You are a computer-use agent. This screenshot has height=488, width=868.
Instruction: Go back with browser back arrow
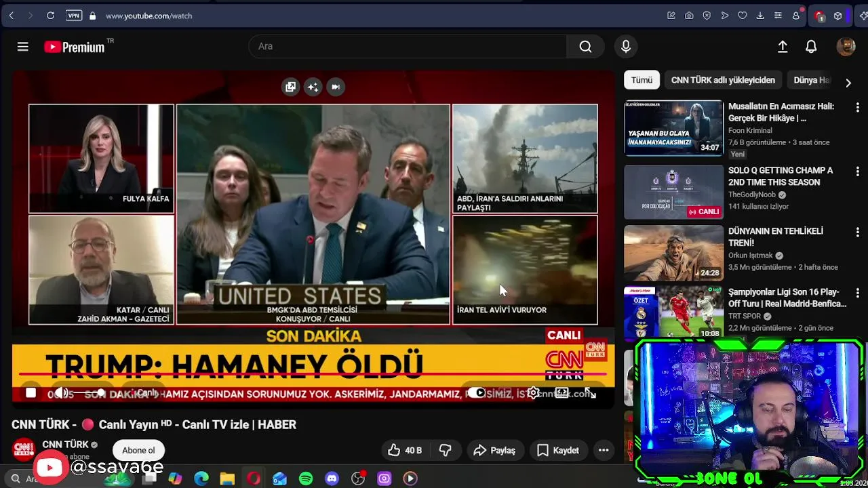(x=12, y=16)
